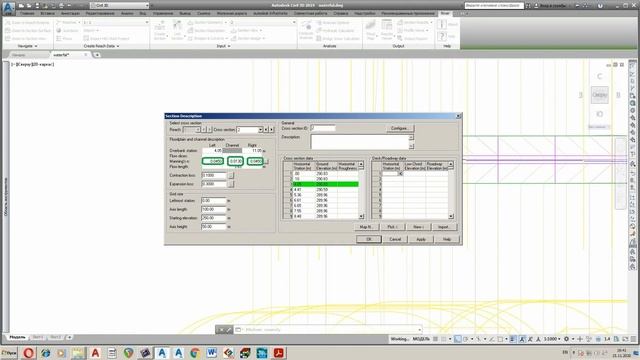Click the Right overbank station field
The image size is (640, 360).
pyautogui.click(x=253, y=151)
